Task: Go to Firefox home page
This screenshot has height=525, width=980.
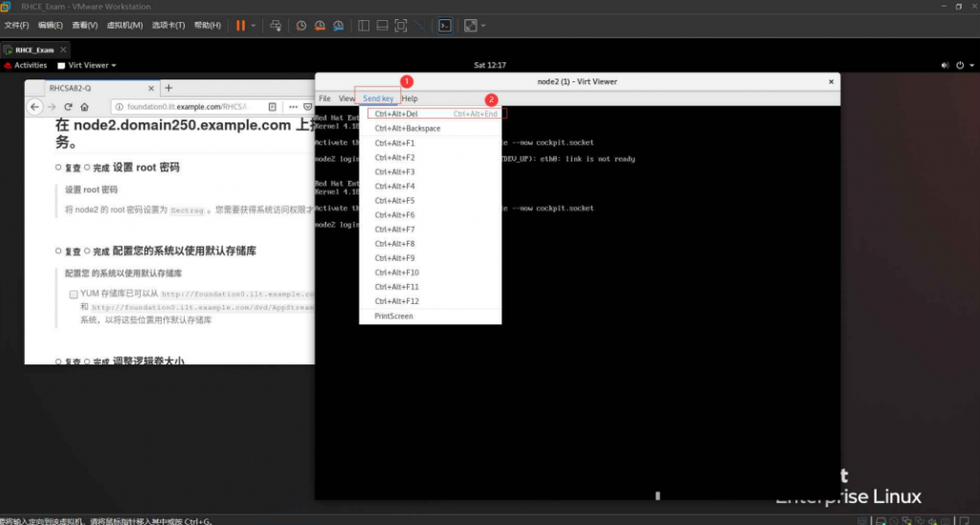Action: [x=84, y=107]
